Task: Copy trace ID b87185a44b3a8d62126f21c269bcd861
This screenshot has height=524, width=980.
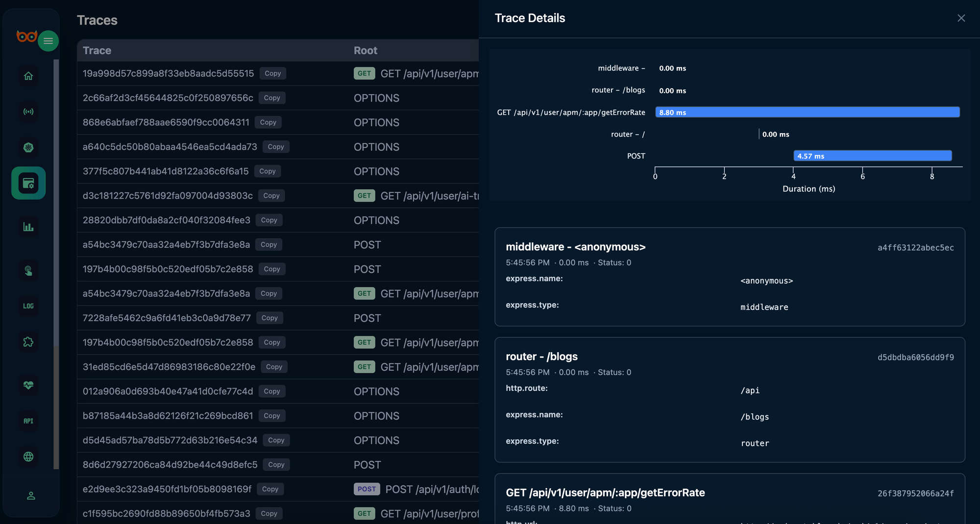Action: pyautogui.click(x=272, y=416)
